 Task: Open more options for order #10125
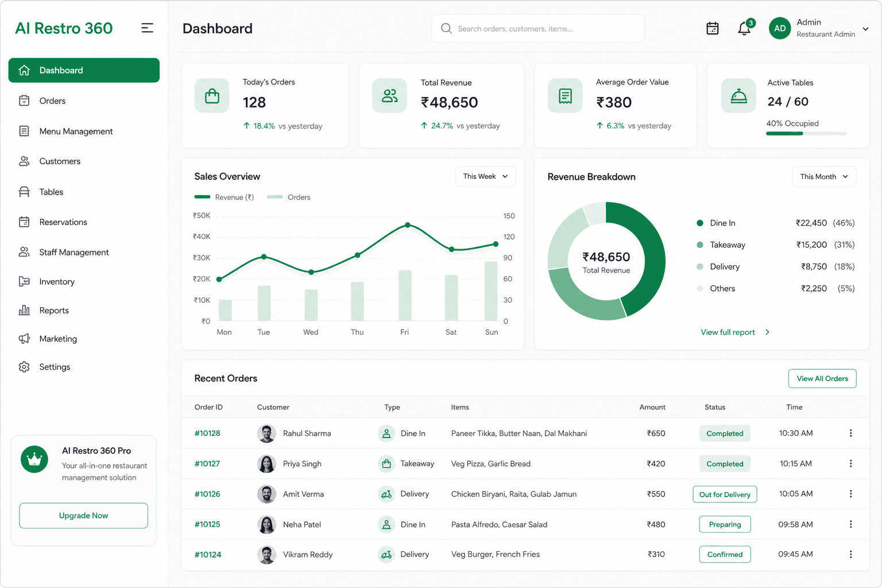coord(850,524)
